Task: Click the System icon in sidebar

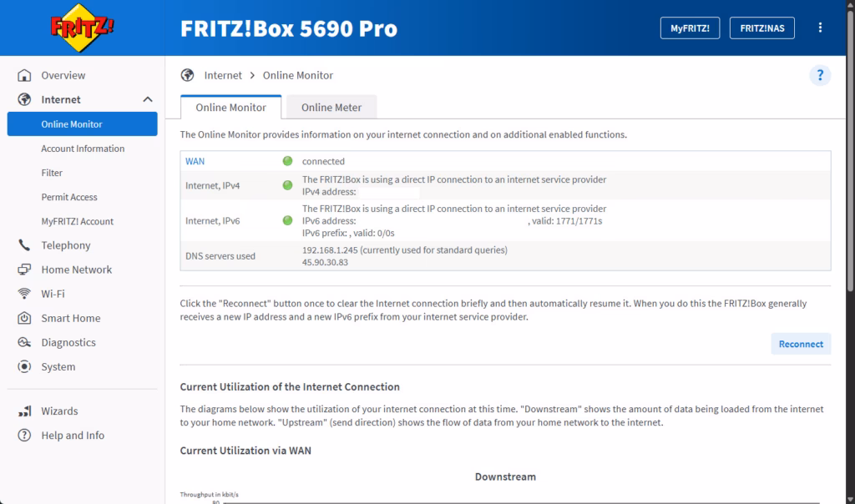Action: click(24, 366)
